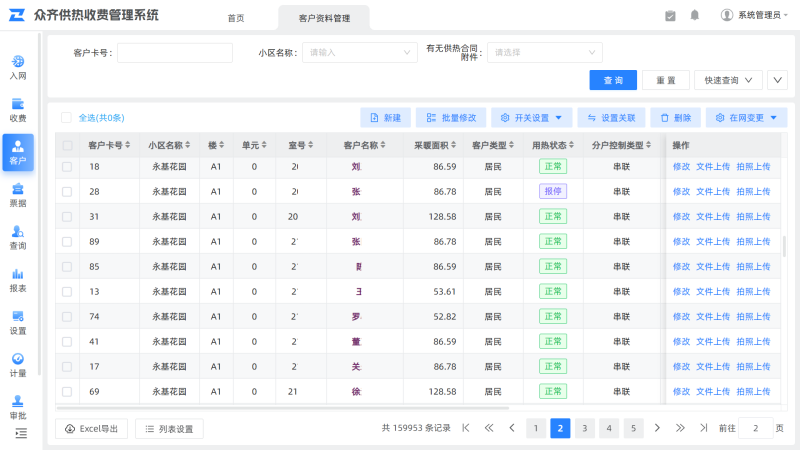Go to page 4
800x450 pixels.
[x=609, y=428]
